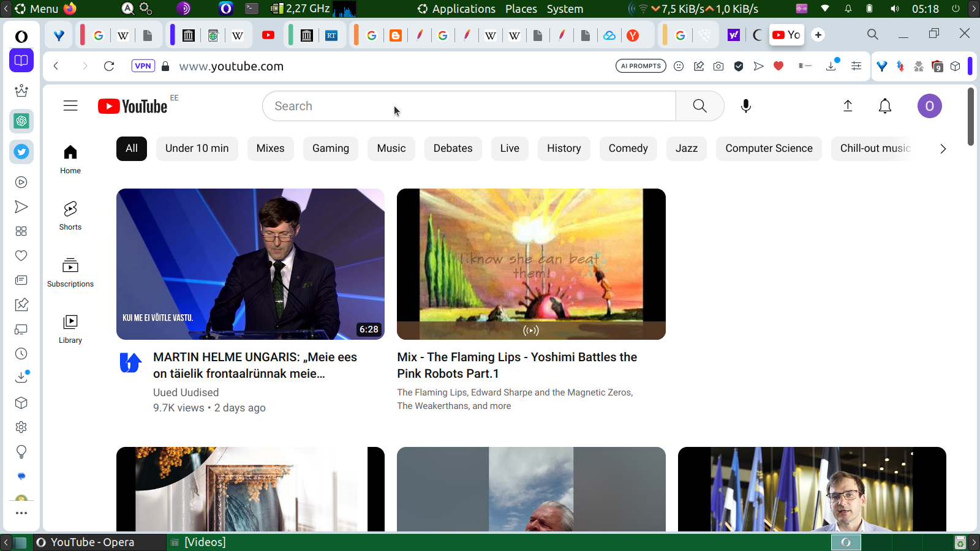The image size is (980, 551).
Task: Open Subscriptions in YouTube sidebar
Action: pyautogui.click(x=70, y=272)
